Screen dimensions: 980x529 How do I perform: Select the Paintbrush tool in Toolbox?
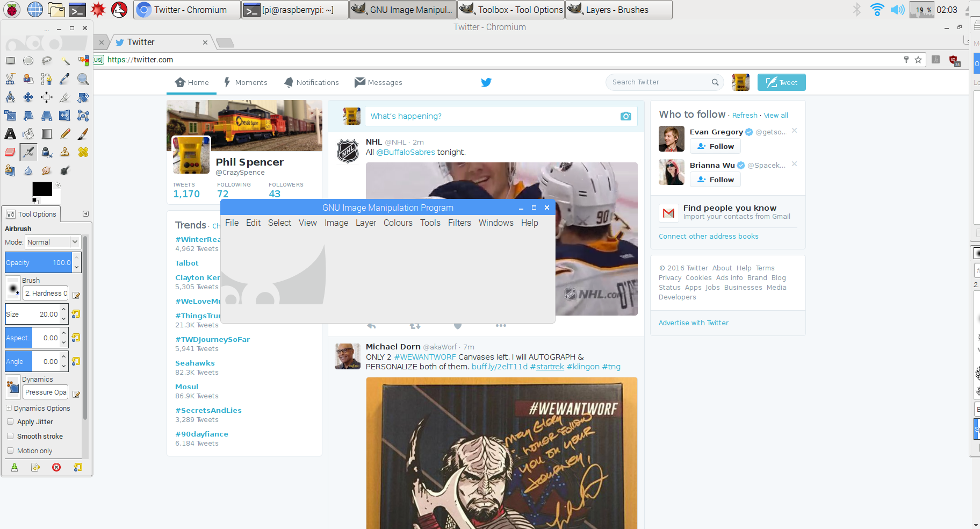83,134
